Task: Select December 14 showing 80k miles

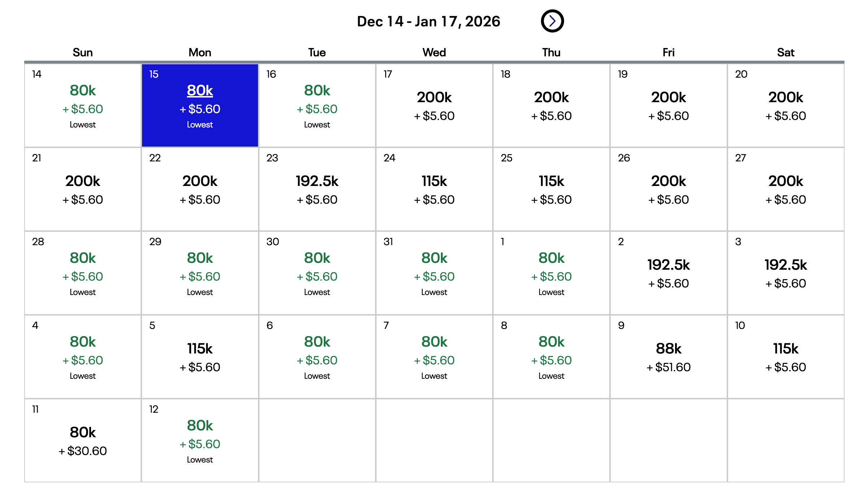Action: tap(82, 105)
